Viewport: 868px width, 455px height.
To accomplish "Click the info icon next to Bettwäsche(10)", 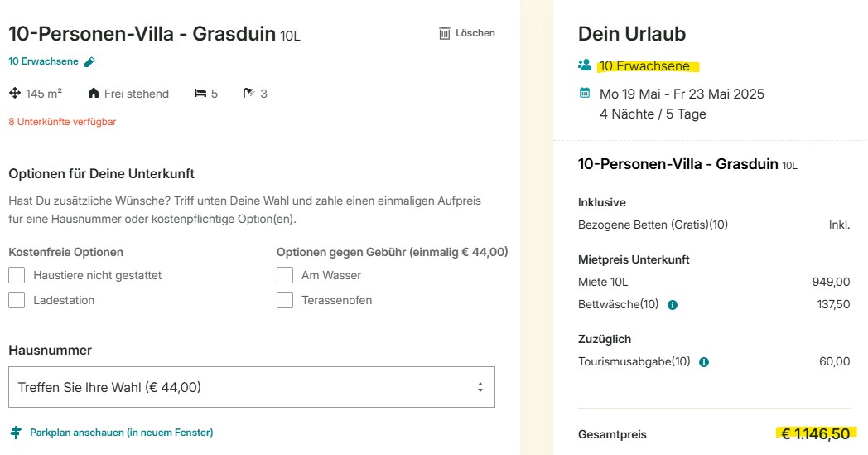I will (x=673, y=305).
